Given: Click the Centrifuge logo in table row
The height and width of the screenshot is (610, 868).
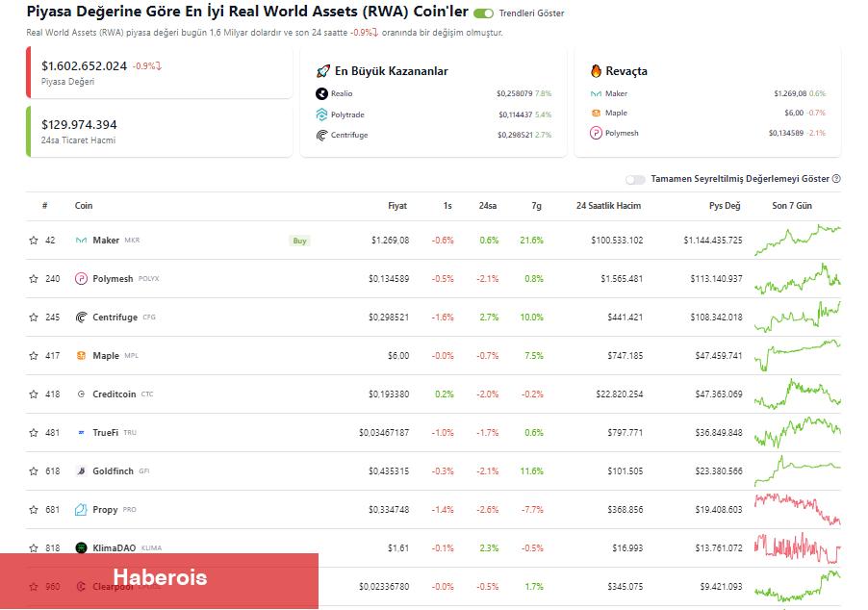Looking at the screenshot, I should click(81, 318).
